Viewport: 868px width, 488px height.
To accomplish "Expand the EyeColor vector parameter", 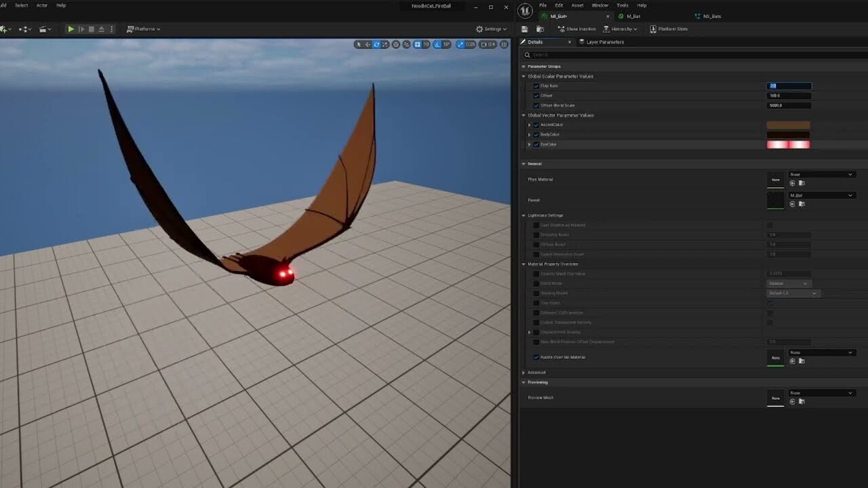I will [x=530, y=144].
